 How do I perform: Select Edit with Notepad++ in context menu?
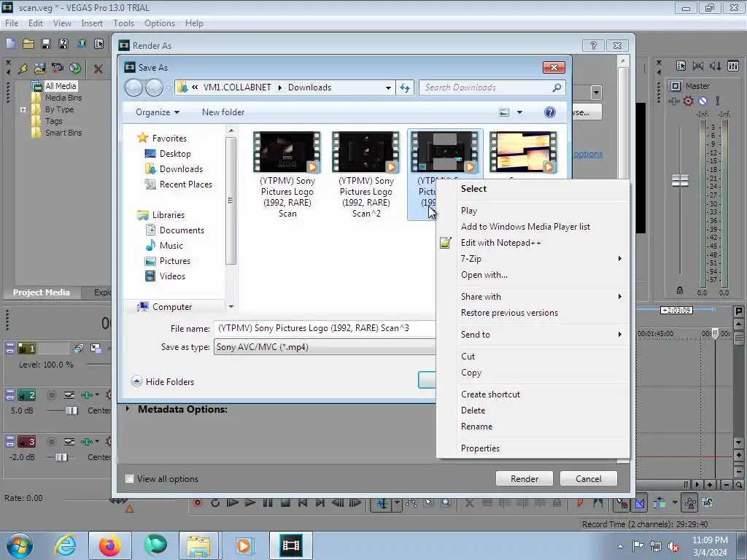(x=533, y=242)
